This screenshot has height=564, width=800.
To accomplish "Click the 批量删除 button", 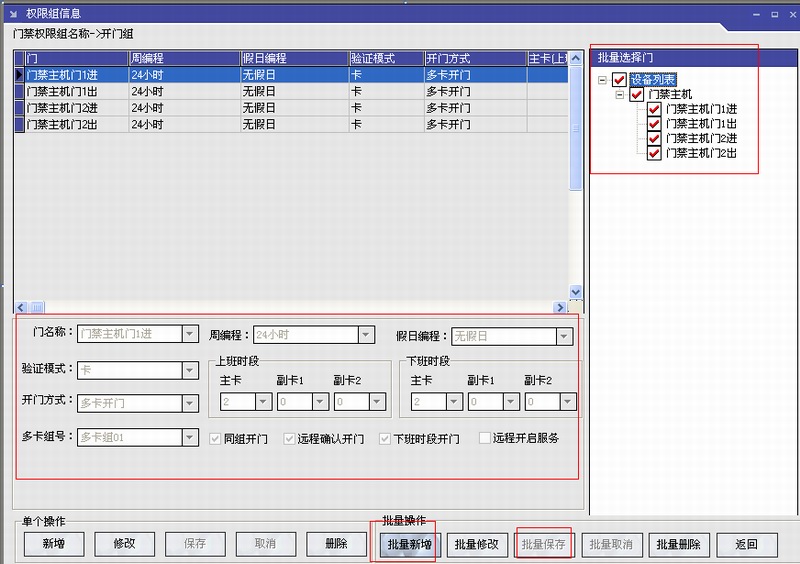I will 677,545.
